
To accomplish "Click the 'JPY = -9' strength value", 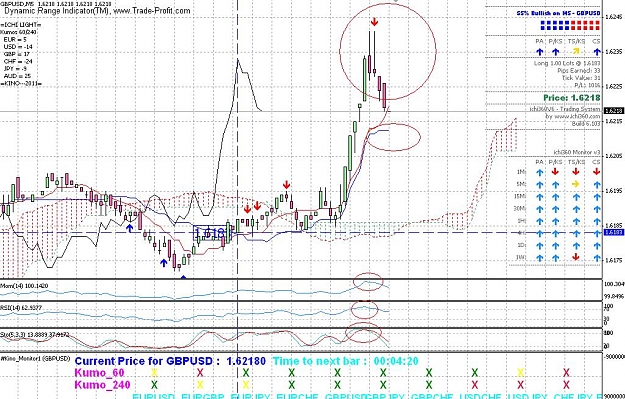I will click(x=15, y=69).
